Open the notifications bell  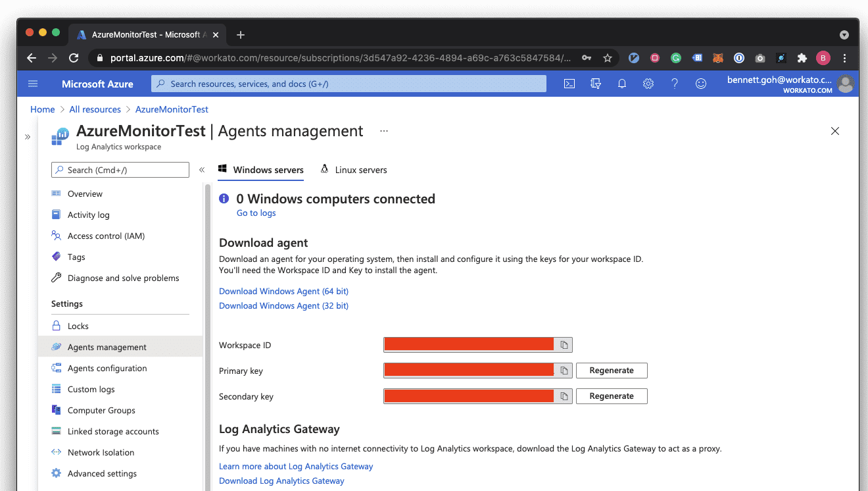pos(622,84)
